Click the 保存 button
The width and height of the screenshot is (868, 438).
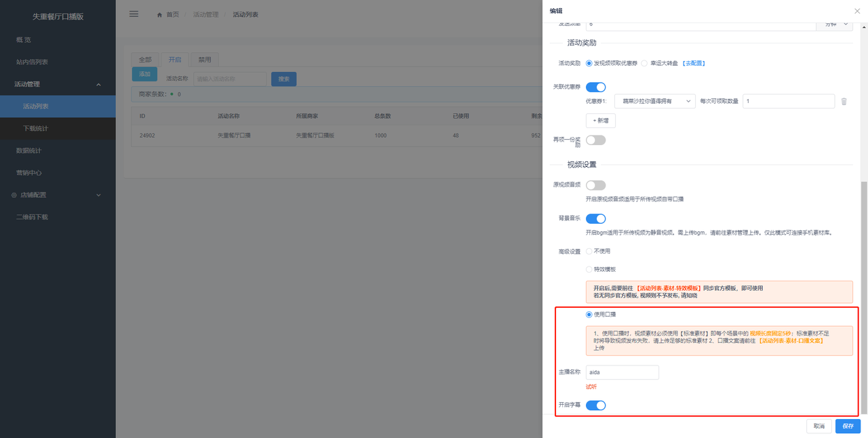coord(848,426)
